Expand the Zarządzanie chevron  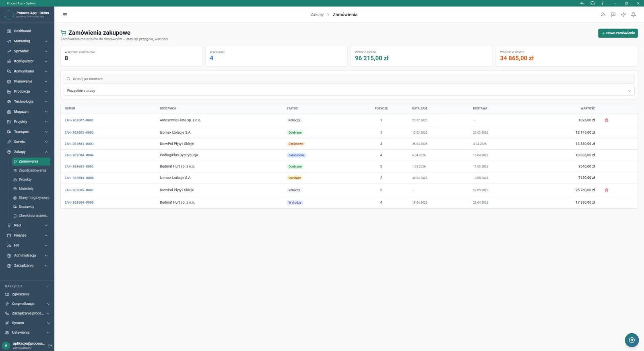(46, 266)
